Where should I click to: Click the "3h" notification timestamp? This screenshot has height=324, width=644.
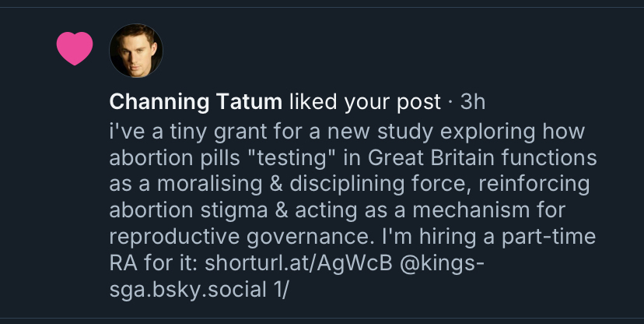click(x=471, y=102)
